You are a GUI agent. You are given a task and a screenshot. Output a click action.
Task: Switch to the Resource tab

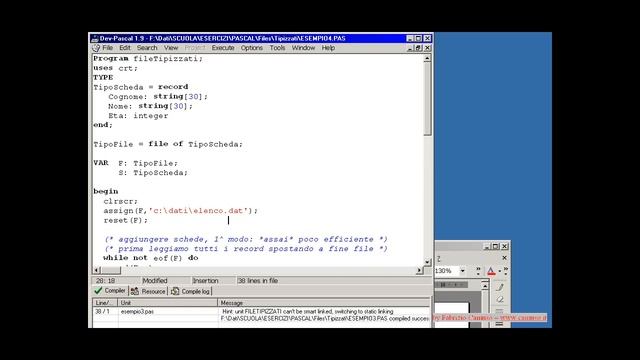(x=148, y=291)
